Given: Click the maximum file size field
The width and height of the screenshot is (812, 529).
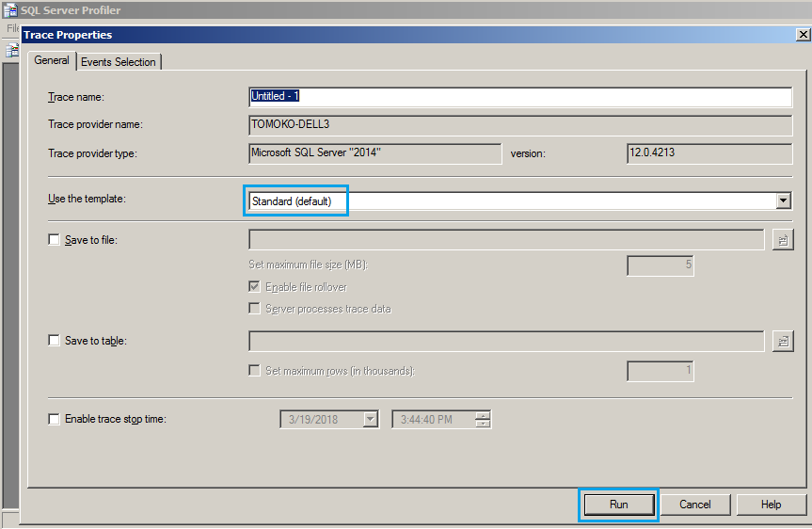Looking at the screenshot, I should tap(661, 265).
